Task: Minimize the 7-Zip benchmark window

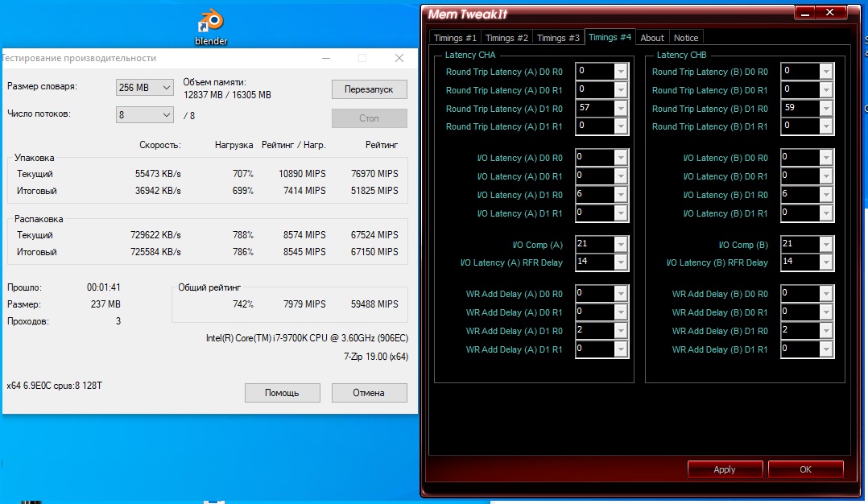Action: [326, 58]
